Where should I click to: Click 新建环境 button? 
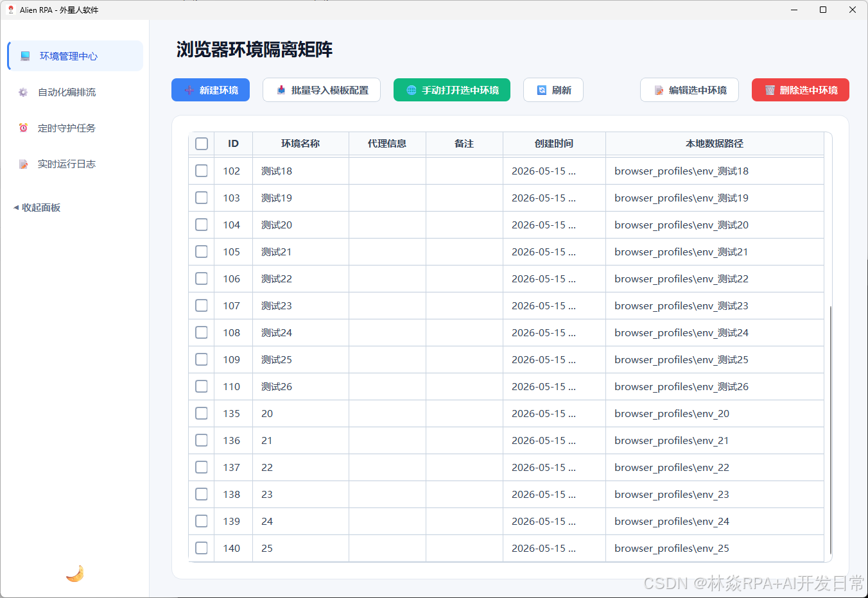pyautogui.click(x=211, y=90)
